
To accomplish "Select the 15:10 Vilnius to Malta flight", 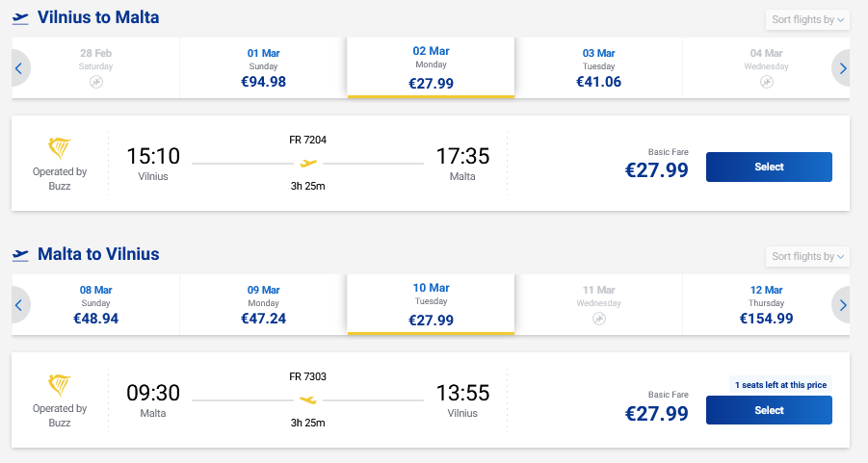I will (769, 167).
